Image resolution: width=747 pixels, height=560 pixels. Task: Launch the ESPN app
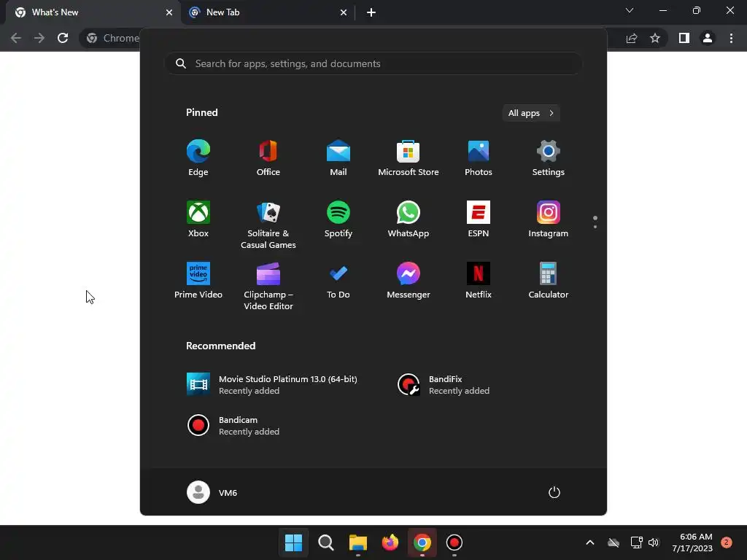click(x=479, y=219)
